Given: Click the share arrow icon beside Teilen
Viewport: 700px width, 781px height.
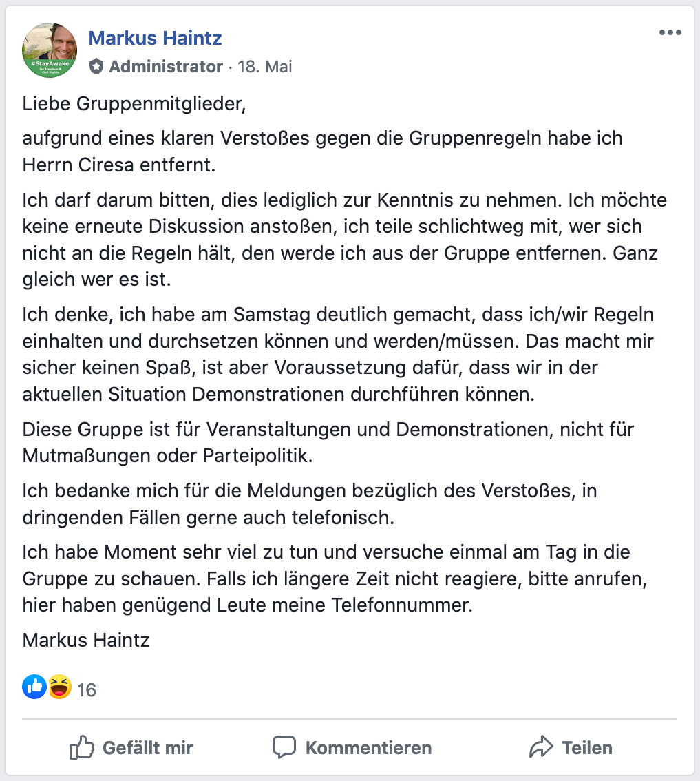Looking at the screenshot, I should click(x=541, y=747).
